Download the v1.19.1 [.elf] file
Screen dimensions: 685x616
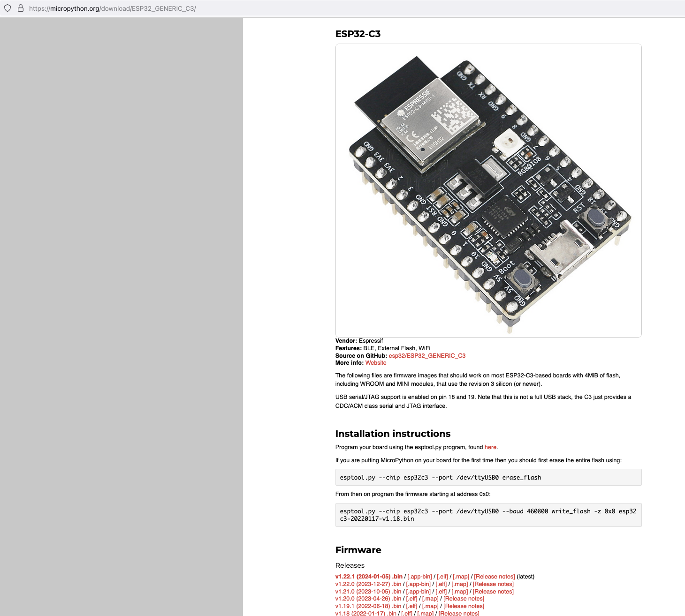tap(411, 606)
